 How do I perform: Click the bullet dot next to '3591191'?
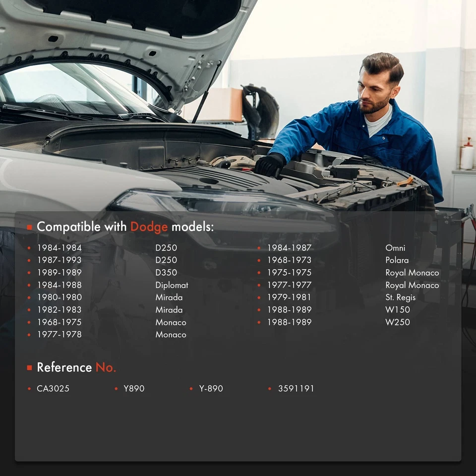coord(270,389)
